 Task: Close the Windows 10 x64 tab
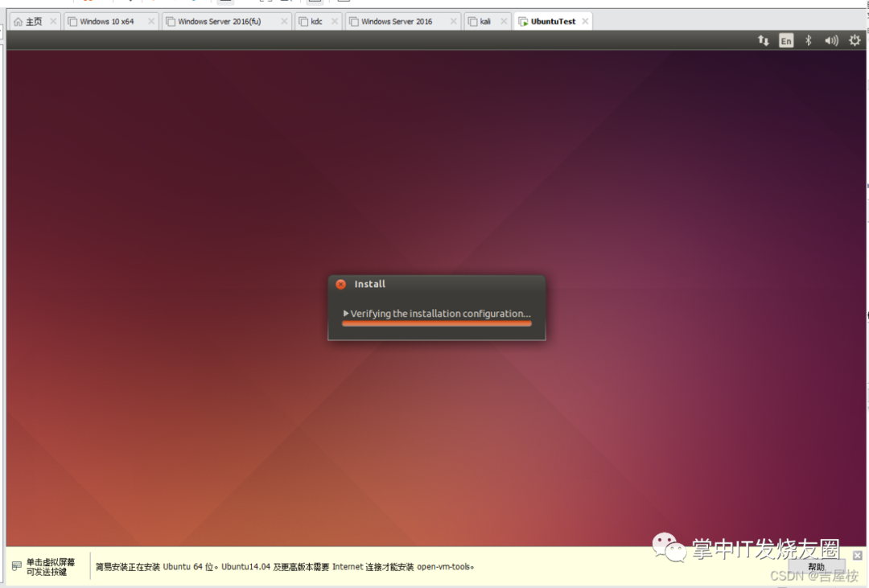[151, 22]
